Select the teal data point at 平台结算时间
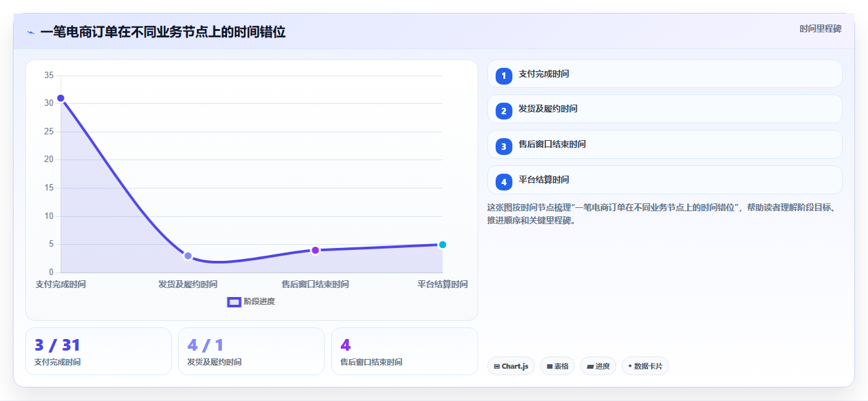The height and width of the screenshot is (401, 868). click(443, 244)
